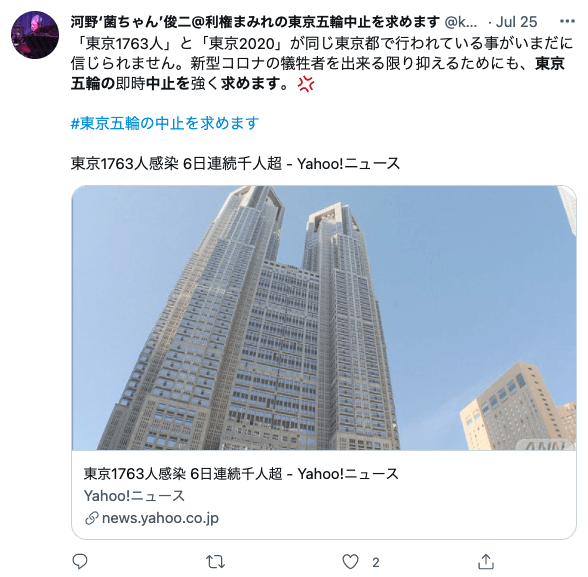
Task: Open the three-dot more options menu
Action: click(x=567, y=21)
